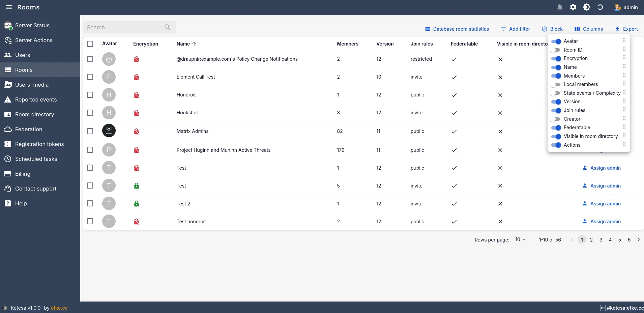This screenshot has width=644, height=313.
Task: Click Assign admin for Test honoroit
Action: 602,222
